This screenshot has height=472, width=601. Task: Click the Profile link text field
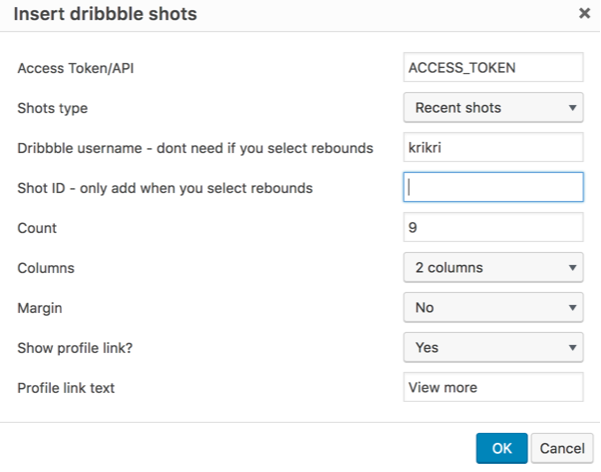pos(493,387)
